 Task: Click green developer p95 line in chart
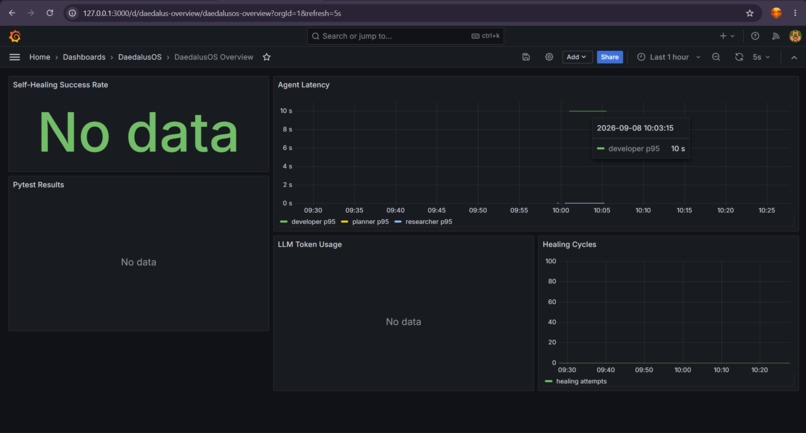pyautogui.click(x=587, y=111)
